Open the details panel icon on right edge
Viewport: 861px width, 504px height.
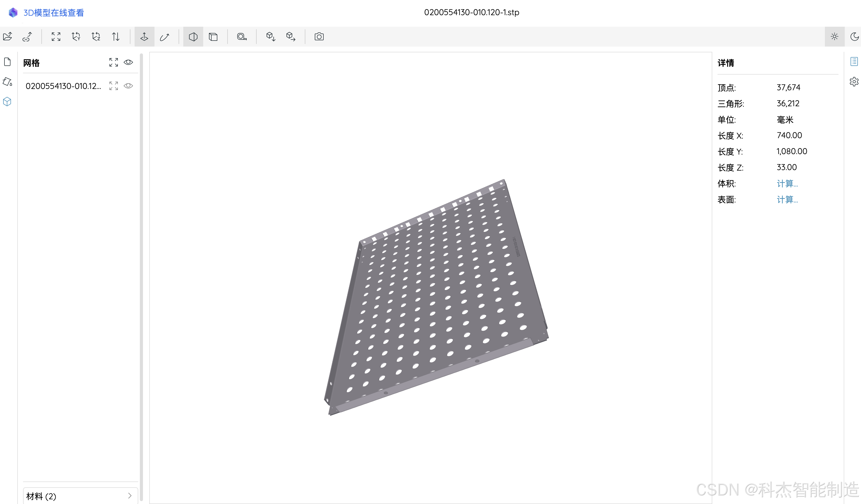coord(854,61)
